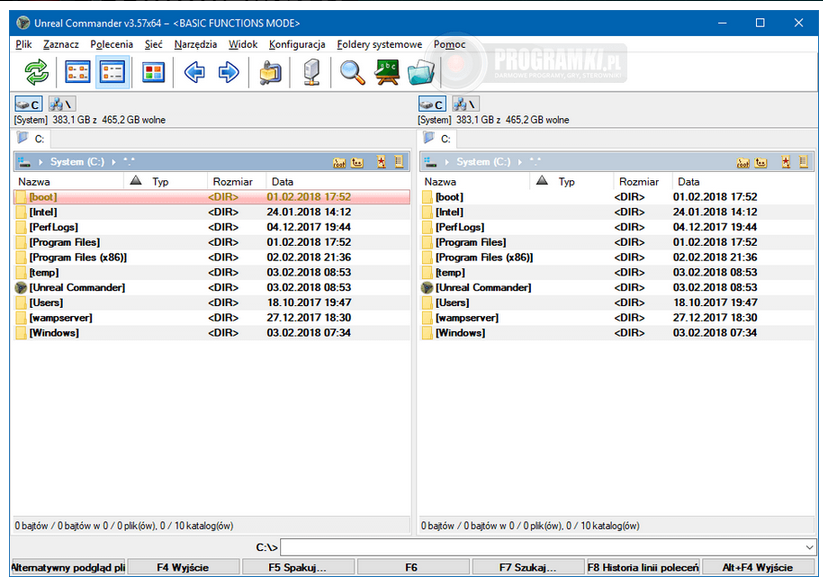Image resolution: width=823 pixels, height=582 pixels.
Task: Open the Konfiguracja menu
Action: (297, 45)
